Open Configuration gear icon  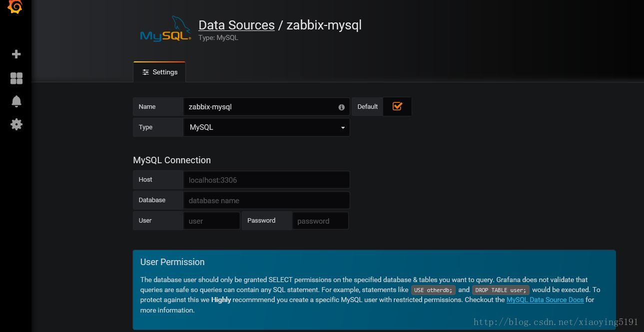16,124
